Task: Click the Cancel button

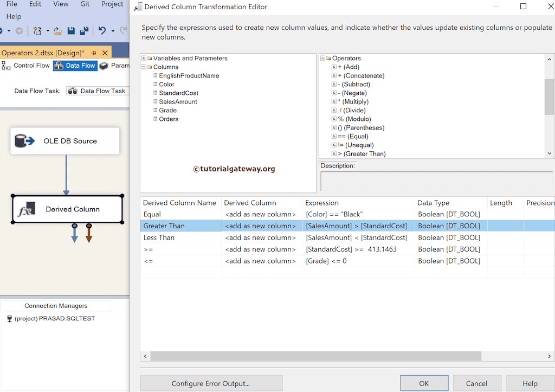Action: [476, 383]
